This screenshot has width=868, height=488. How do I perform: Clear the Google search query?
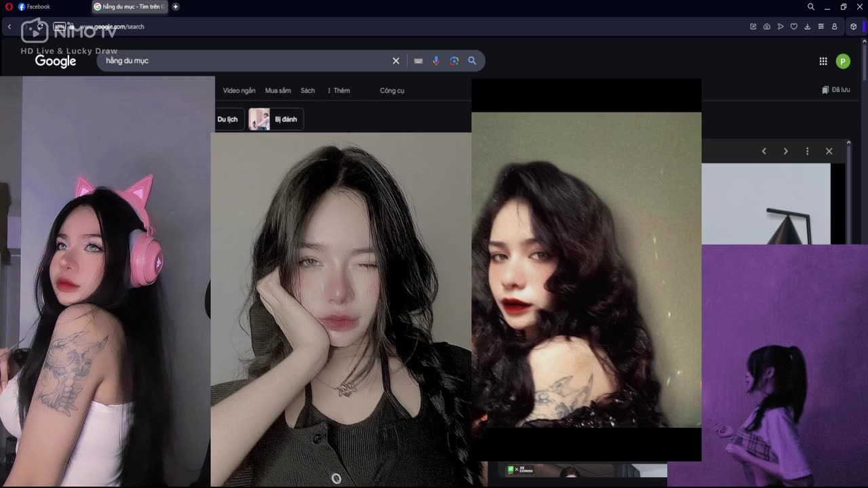point(396,61)
